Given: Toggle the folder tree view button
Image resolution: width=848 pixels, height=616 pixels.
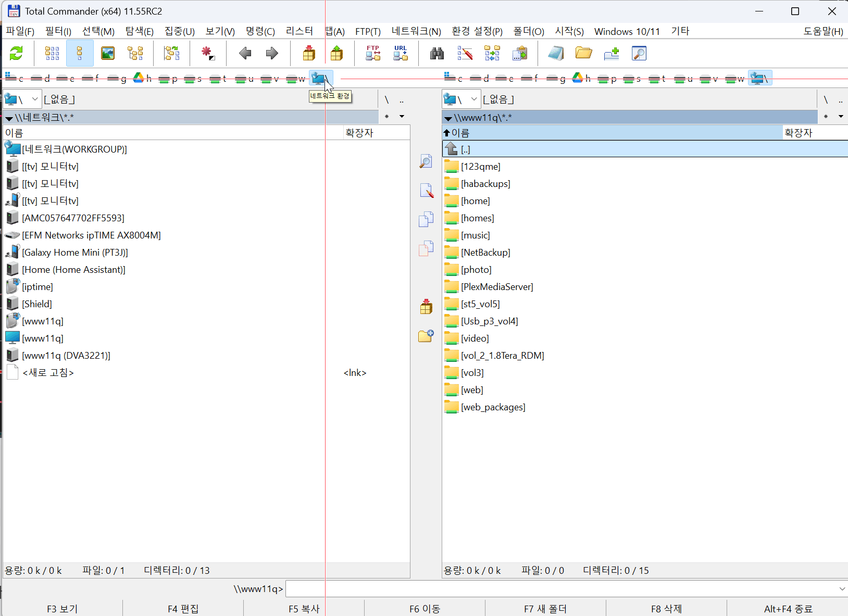Looking at the screenshot, I should [135, 53].
